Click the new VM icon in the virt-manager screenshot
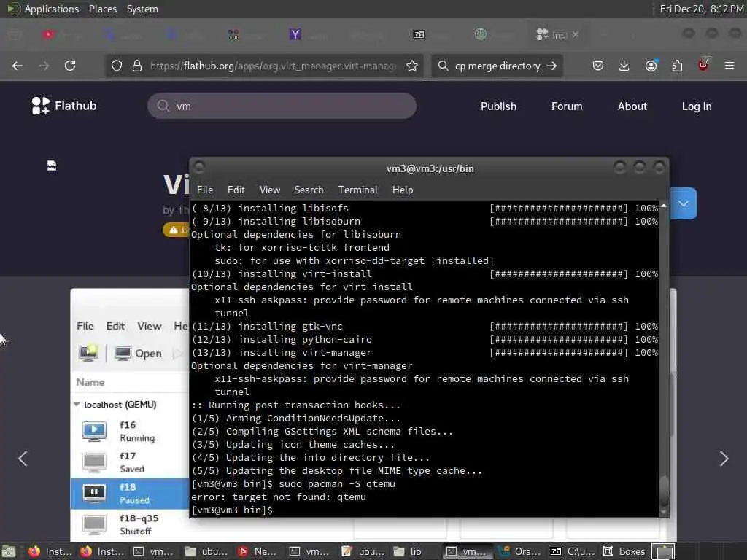Viewport: 747px width, 560px height. [x=88, y=353]
